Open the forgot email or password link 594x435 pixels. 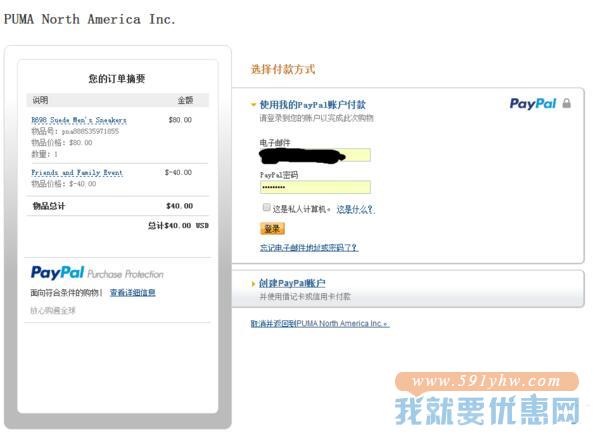309,248
